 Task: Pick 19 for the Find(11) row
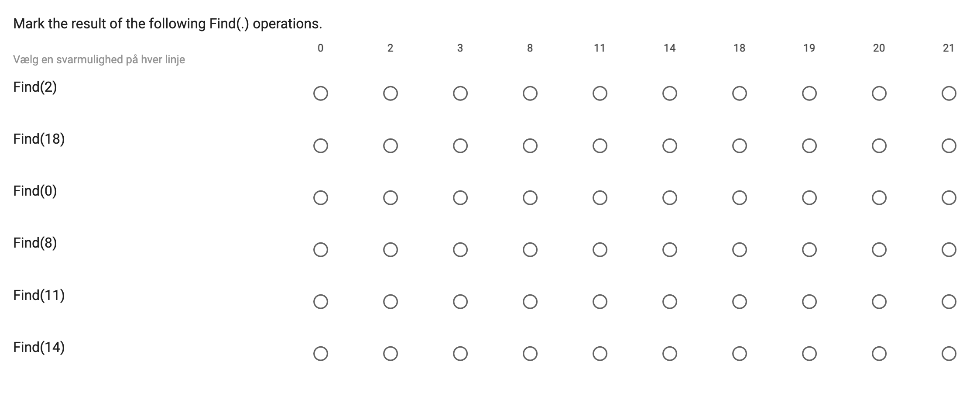click(809, 302)
